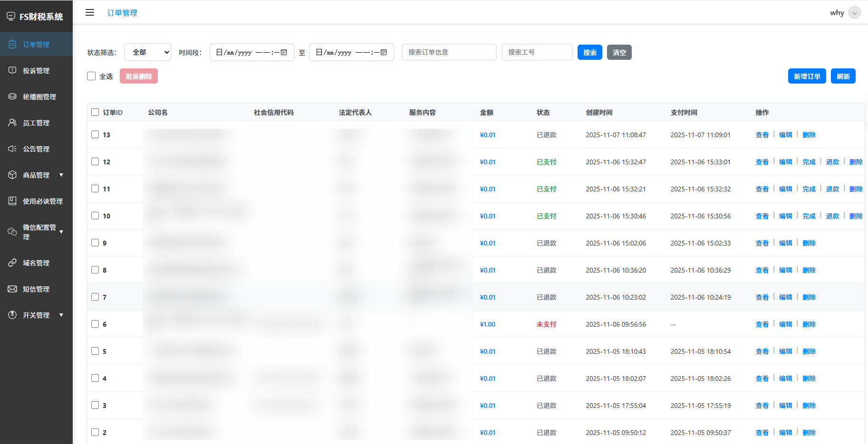Click the 轮播图管理 image icon
The image size is (868, 444).
click(12, 96)
